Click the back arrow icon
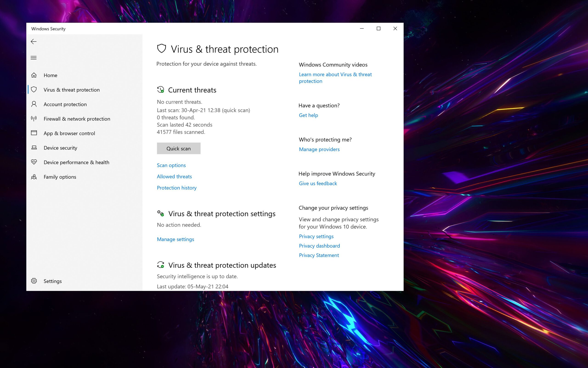 34,42
